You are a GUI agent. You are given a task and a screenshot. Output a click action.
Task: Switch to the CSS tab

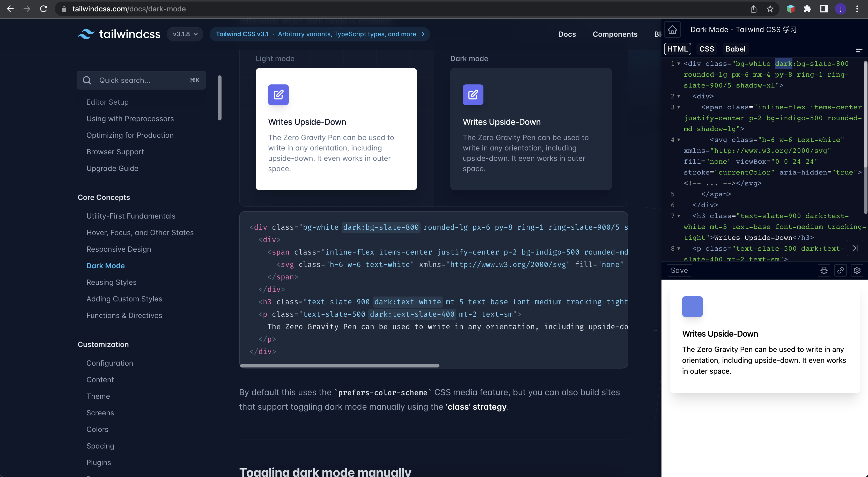[707, 49]
